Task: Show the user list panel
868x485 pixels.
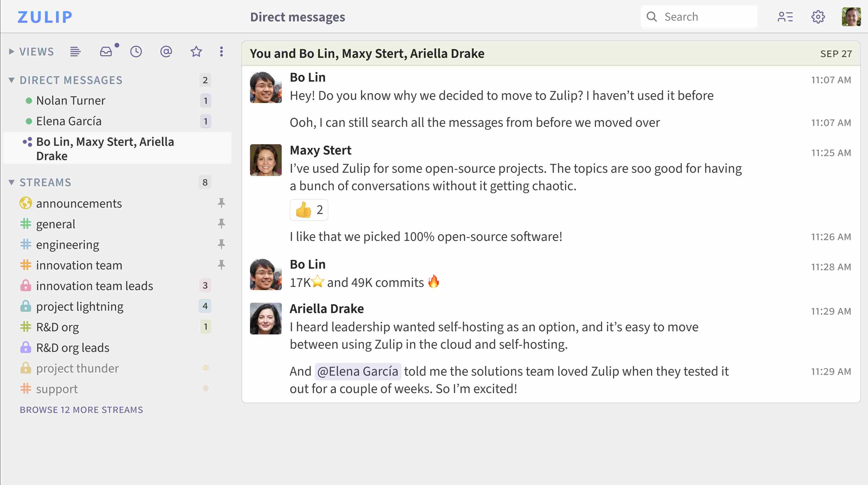Action: (786, 17)
